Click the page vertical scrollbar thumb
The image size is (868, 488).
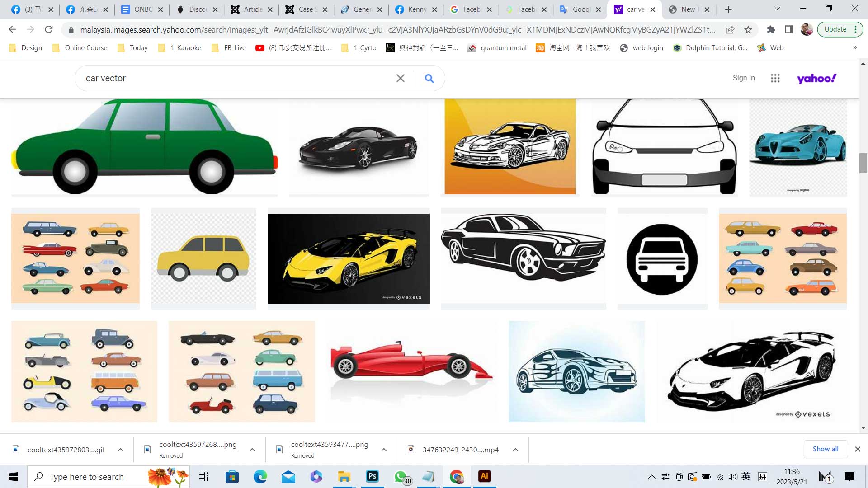pyautogui.click(x=863, y=163)
